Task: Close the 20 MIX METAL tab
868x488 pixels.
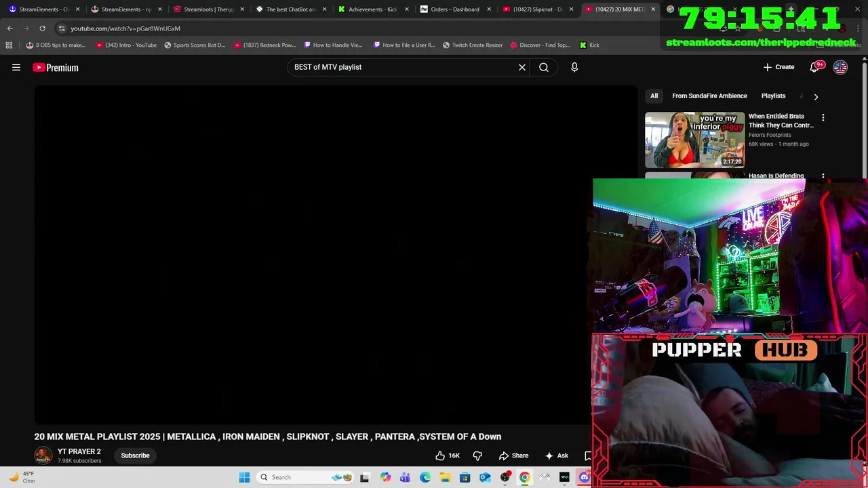Action: tap(653, 9)
